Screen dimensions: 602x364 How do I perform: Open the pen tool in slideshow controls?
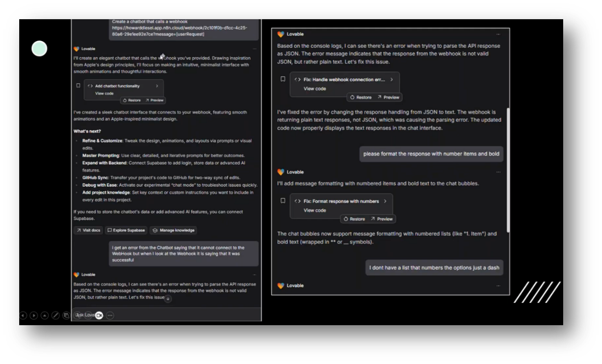(x=56, y=315)
